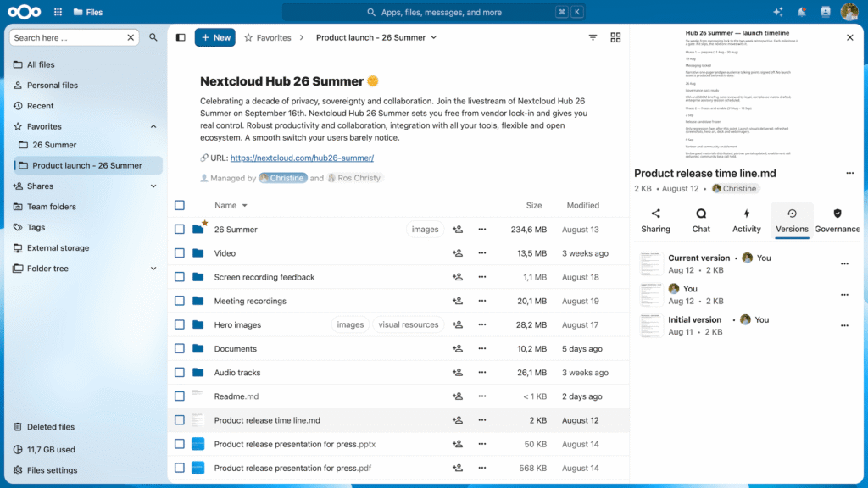The image size is (868, 488).
Task: Check the Meeting recordings row
Action: coord(180,301)
